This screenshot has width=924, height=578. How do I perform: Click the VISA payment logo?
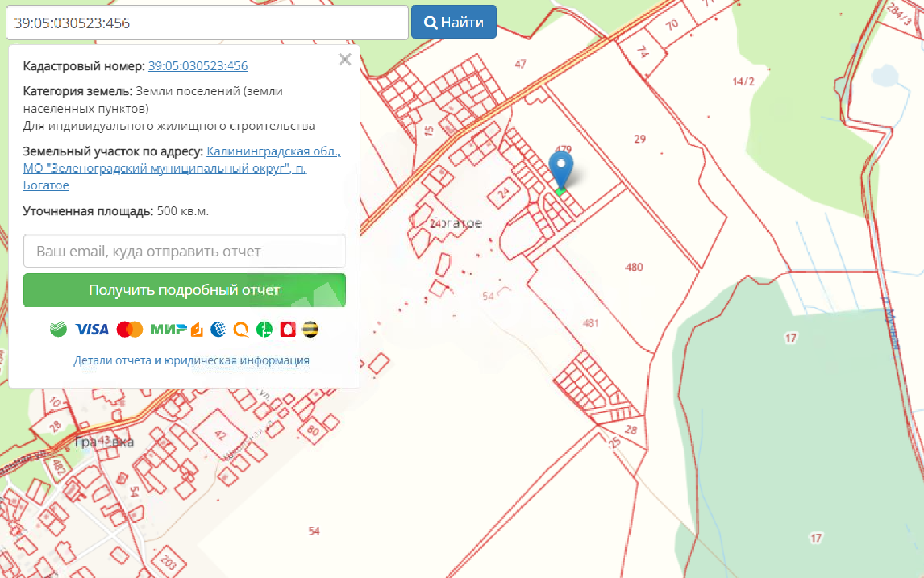pyautogui.click(x=92, y=329)
